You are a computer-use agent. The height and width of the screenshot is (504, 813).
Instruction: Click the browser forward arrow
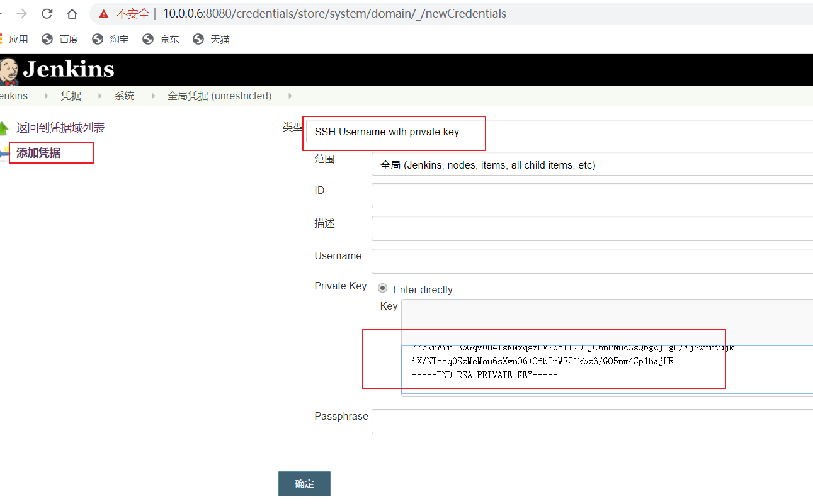coord(21,14)
